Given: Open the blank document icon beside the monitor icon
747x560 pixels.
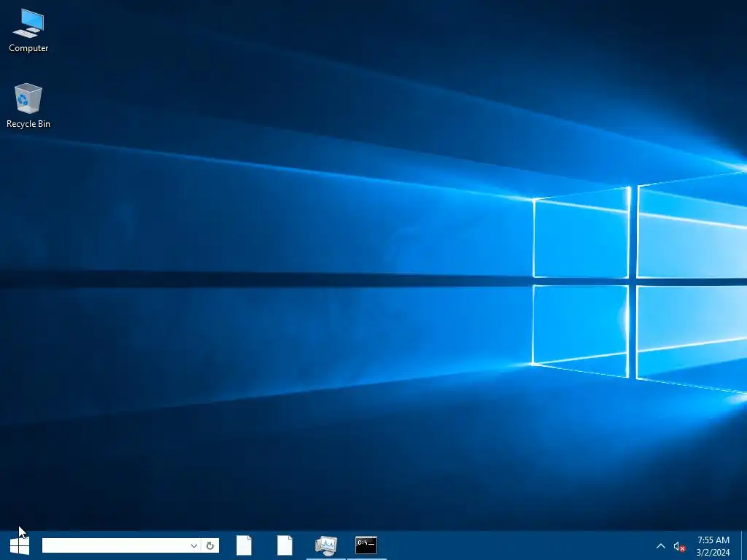Looking at the screenshot, I should coord(285,545).
